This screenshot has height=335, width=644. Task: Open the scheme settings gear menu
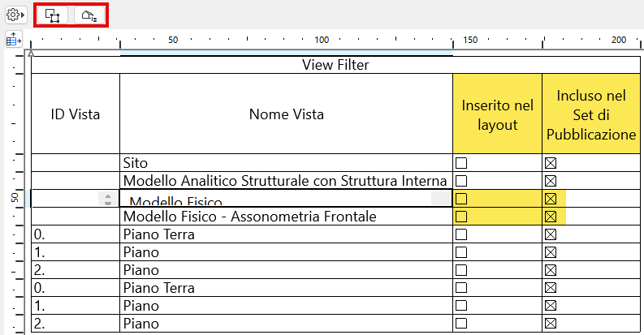coord(15,15)
